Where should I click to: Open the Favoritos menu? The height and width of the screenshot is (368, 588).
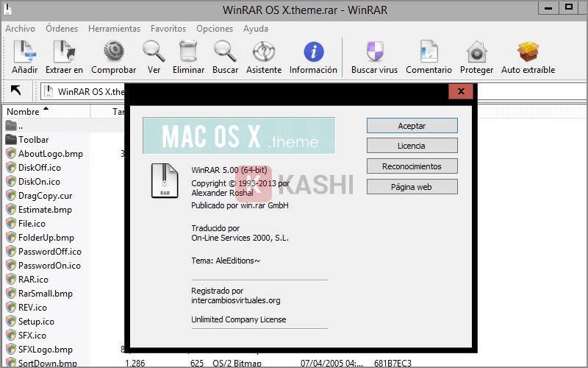coord(168,29)
